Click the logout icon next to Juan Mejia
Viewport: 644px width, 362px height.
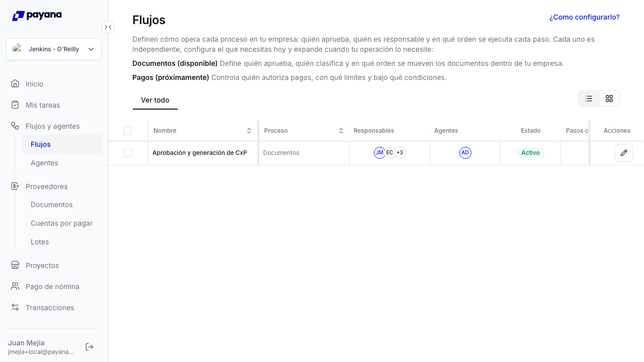(x=90, y=347)
